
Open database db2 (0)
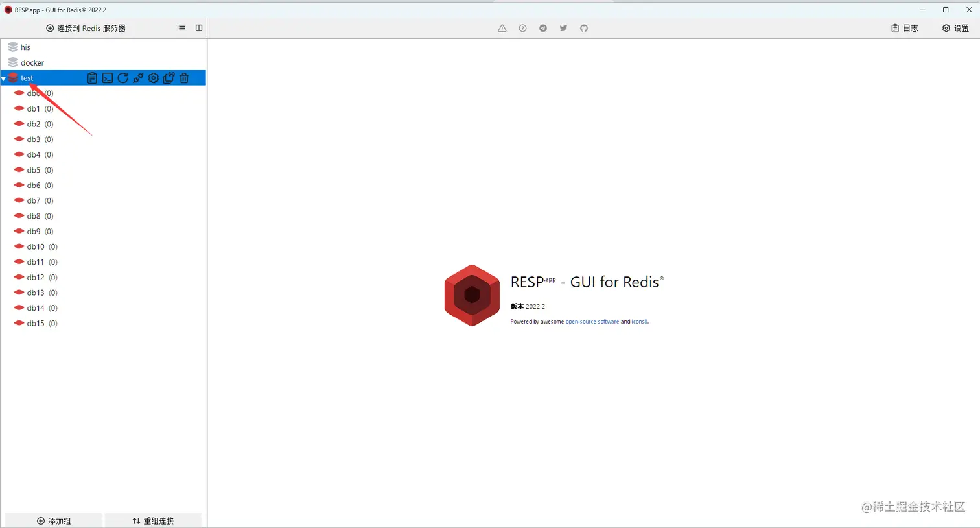pos(40,124)
